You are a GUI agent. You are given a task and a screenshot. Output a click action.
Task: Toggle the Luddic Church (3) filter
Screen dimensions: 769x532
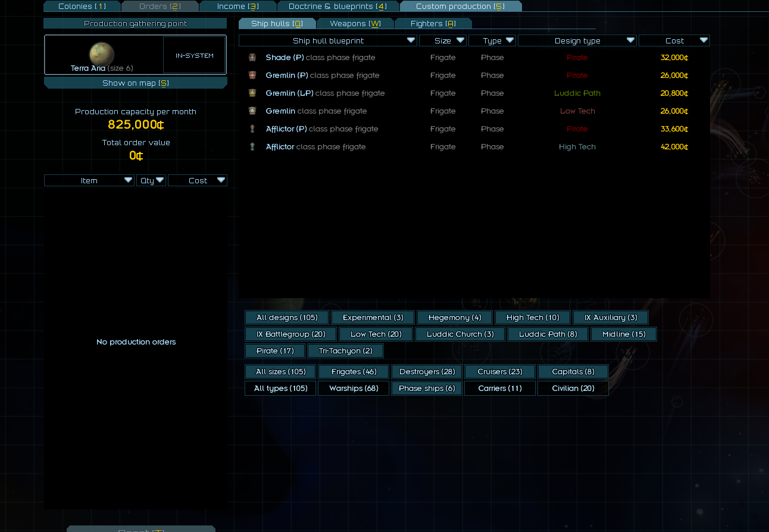point(460,334)
